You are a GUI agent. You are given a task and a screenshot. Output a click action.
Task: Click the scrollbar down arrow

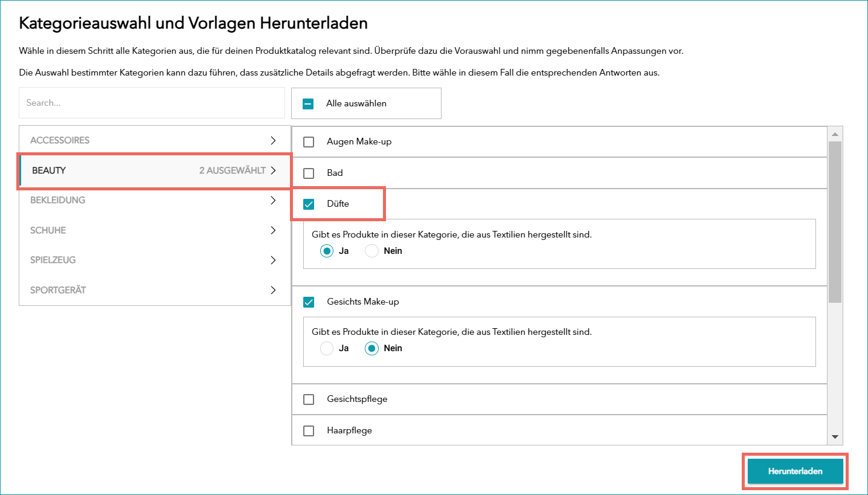pyautogui.click(x=835, y=437)
